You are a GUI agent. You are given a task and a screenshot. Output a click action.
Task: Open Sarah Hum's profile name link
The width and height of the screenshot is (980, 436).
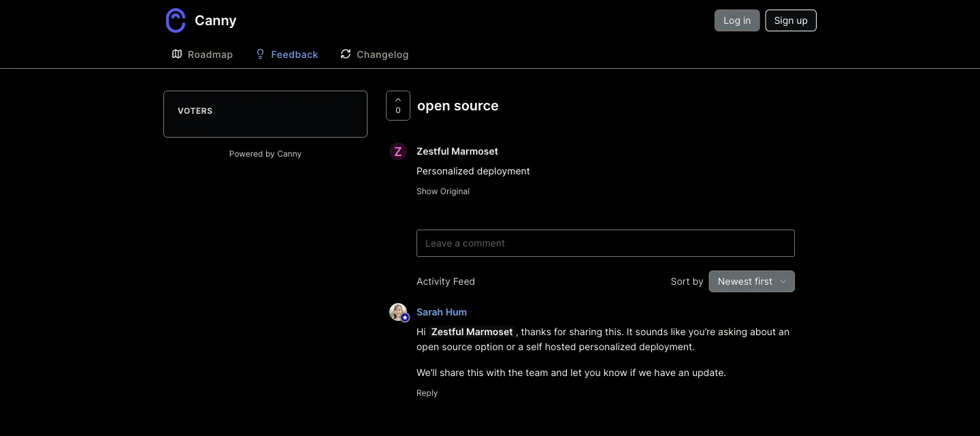(442, 312)
